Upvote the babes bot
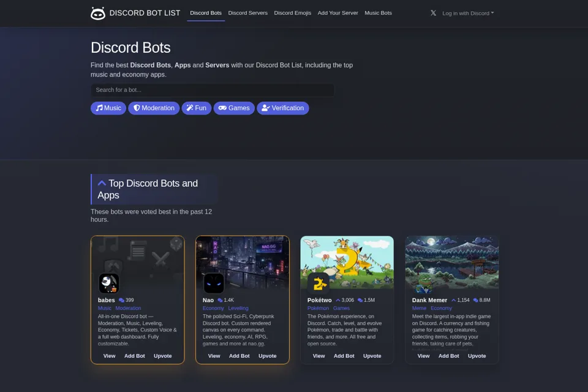This screenshot has width=588, height=392. [x=163, y=356]
